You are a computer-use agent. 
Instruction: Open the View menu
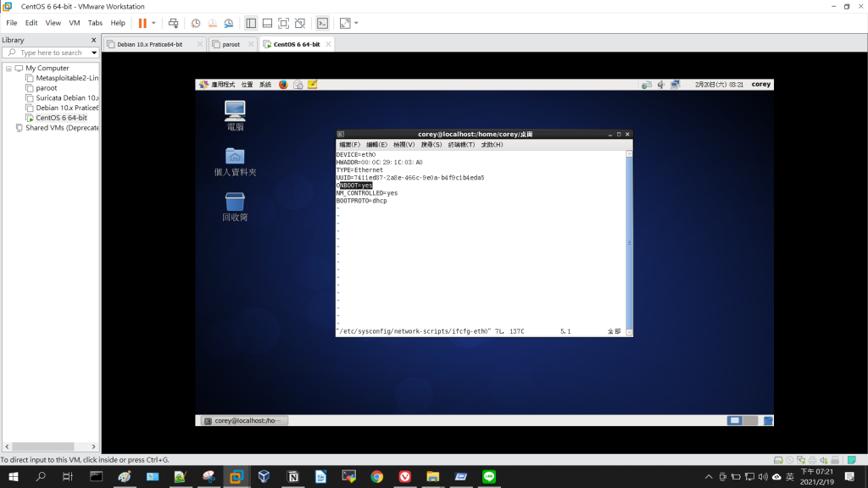point(53,23)
